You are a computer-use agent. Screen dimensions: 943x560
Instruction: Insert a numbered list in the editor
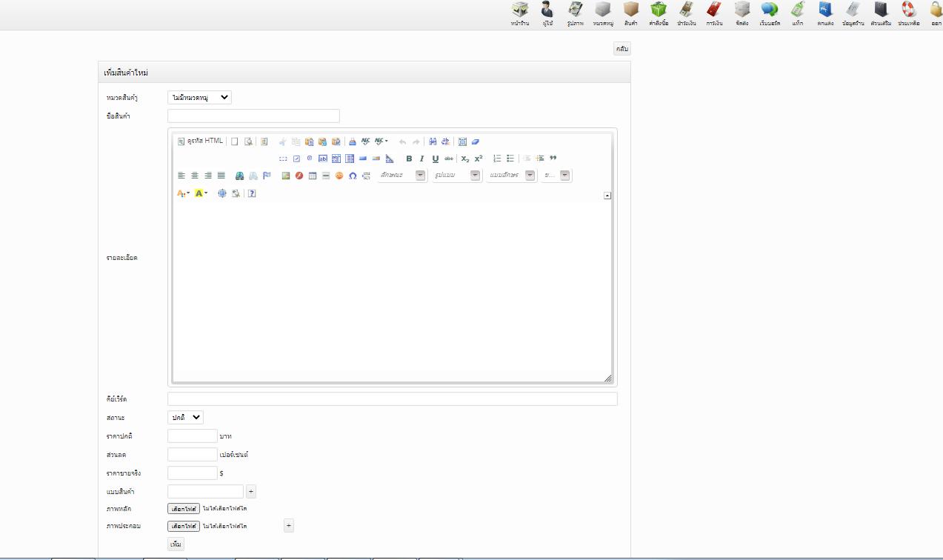pos(497,159)
